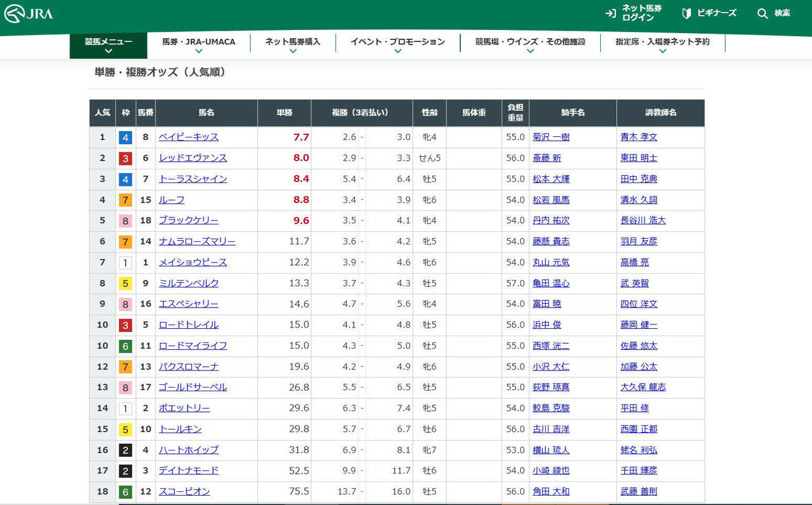Expand the 競馬メニュー dropdown
The width and height of the screenshot is (812, 505).
(109, 46)
